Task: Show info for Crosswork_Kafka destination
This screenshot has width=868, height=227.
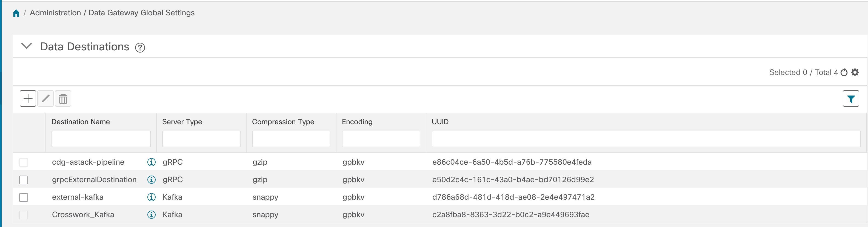Action: click(152, 215)
